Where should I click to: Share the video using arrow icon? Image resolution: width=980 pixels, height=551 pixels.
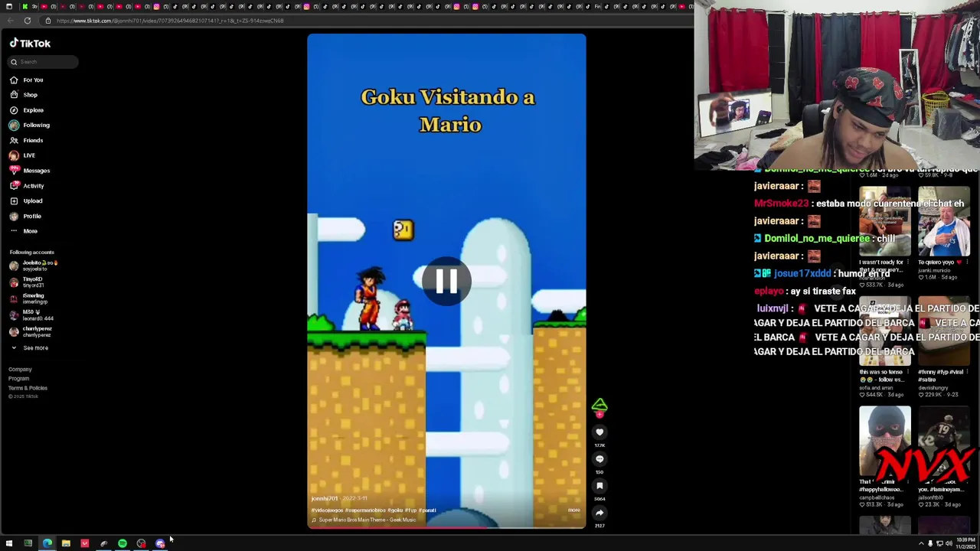[x=599, y=513]
